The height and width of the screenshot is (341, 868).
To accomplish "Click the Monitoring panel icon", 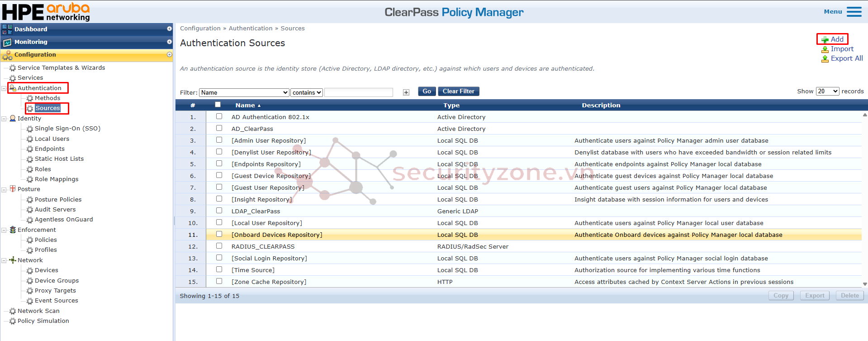I will 7,42.
